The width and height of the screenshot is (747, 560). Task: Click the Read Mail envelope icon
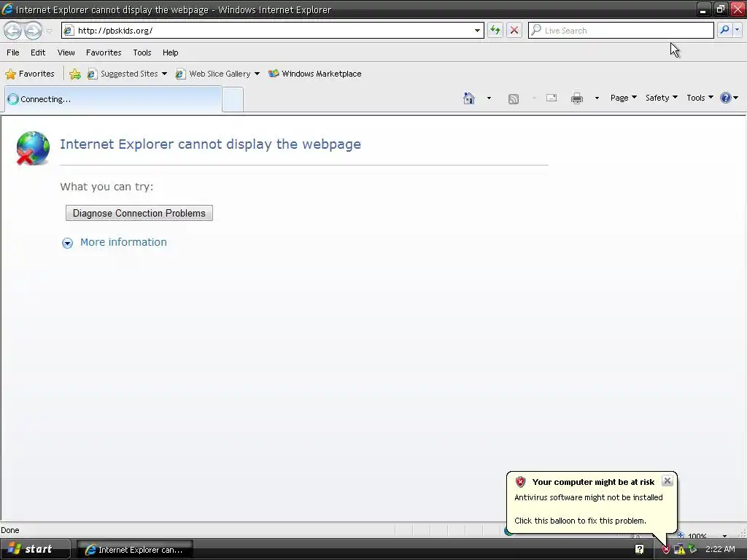551,98
